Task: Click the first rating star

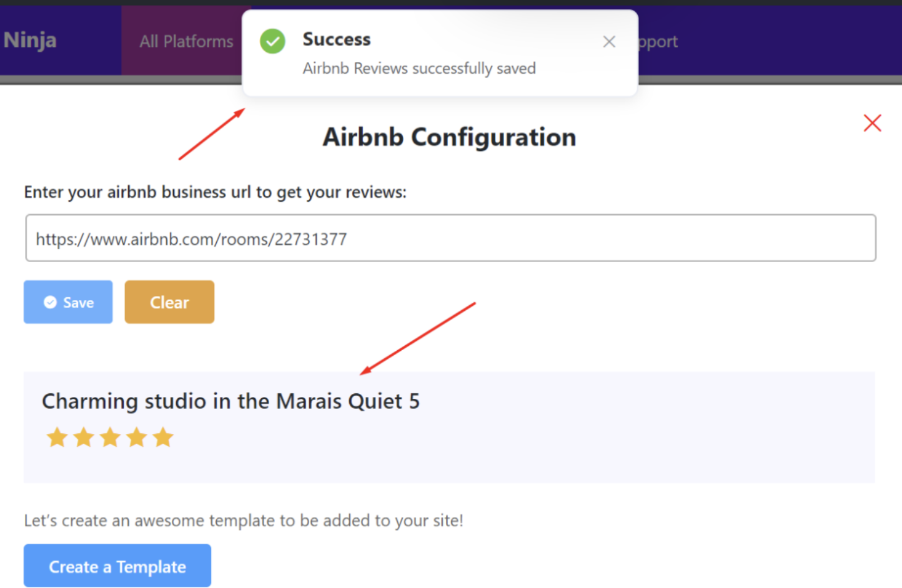Action: tap(57, 438)
